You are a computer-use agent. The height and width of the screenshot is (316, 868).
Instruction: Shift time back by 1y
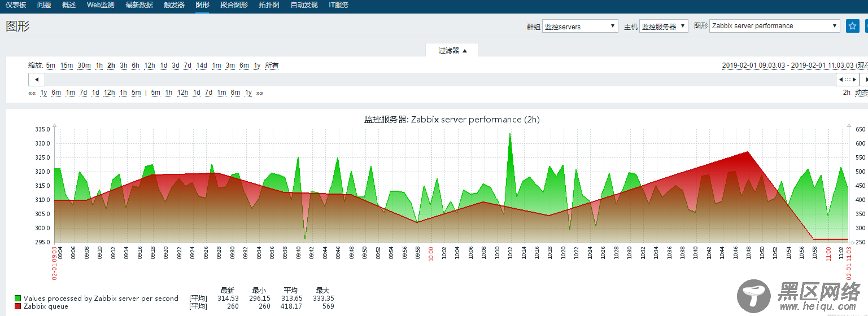click(x=43, y=93)
